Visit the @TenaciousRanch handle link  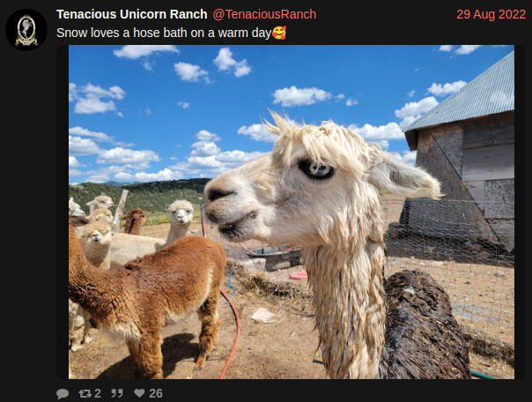264,14
